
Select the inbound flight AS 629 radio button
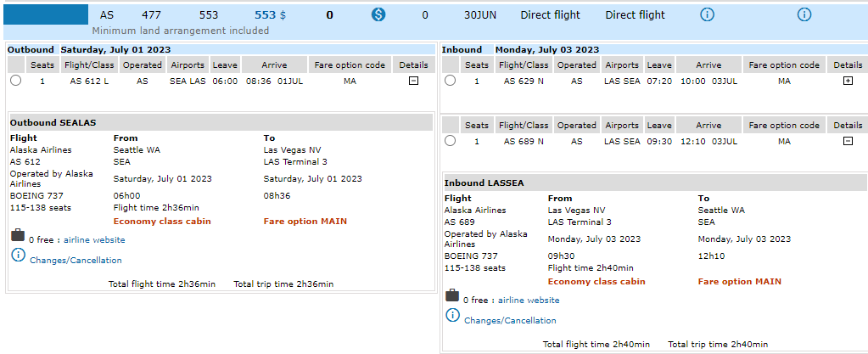(450, 81)
